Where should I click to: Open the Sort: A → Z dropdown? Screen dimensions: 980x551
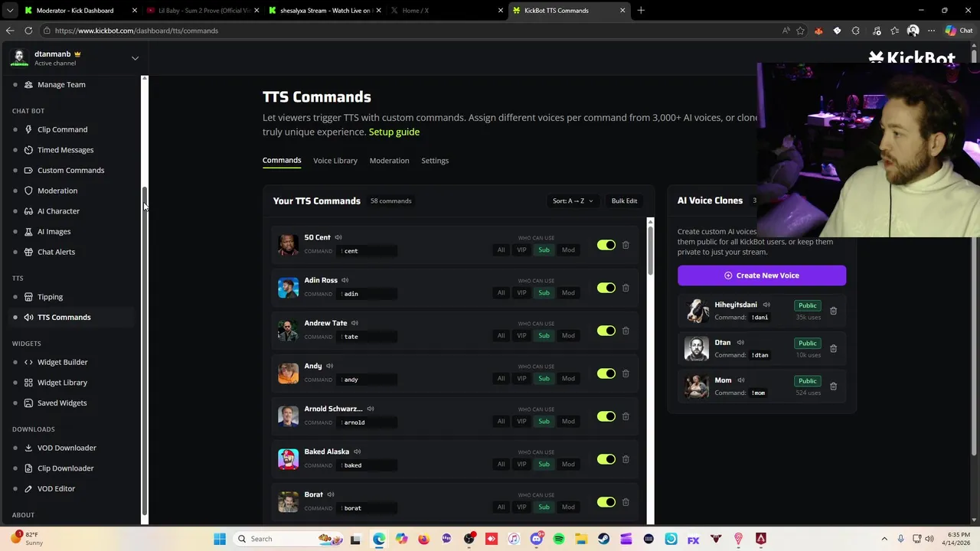tap(573, 201)
